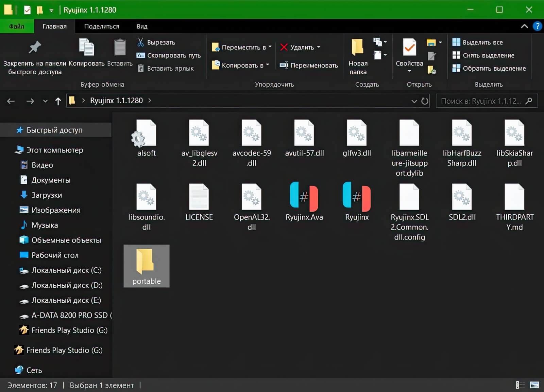
Task: Refresh the folder view
Action: 425,101
